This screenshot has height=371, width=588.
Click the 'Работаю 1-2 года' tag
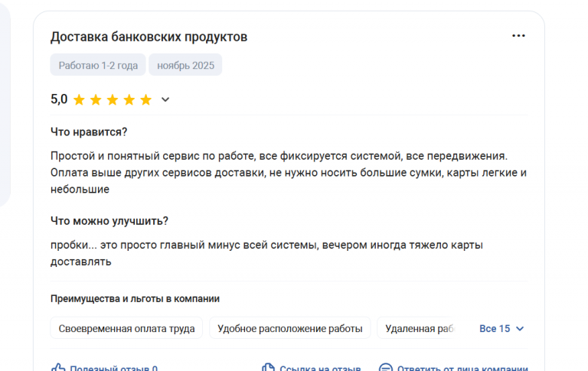(98, 65)
